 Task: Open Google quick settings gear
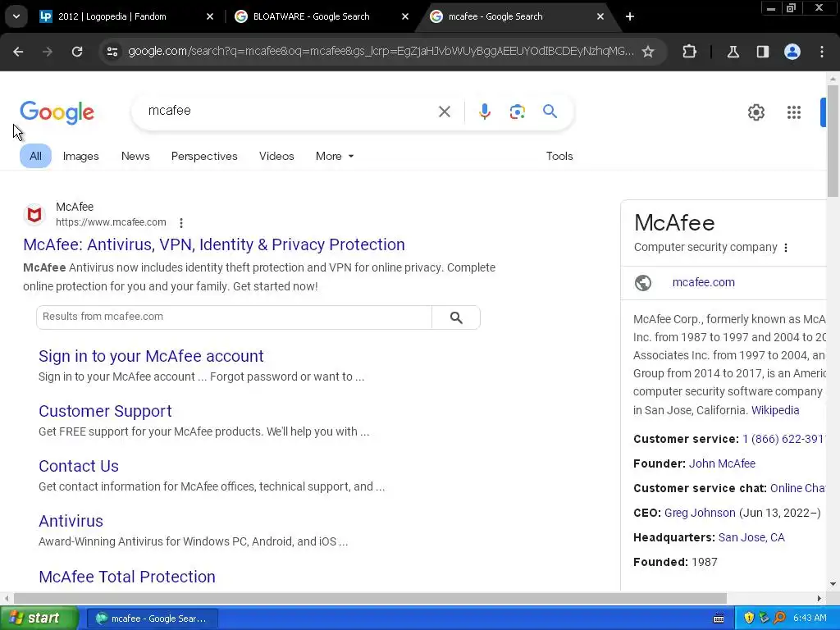coord(756,112)
